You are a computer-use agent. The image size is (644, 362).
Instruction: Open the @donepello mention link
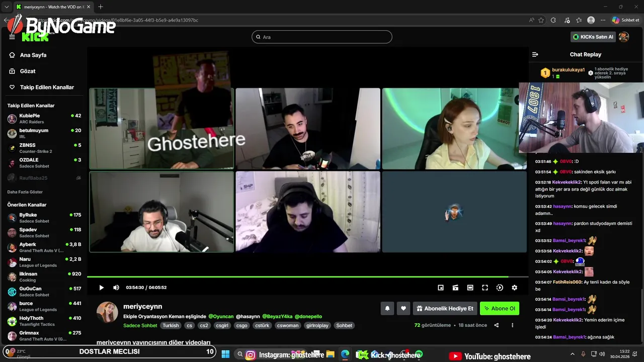point(308,316)
